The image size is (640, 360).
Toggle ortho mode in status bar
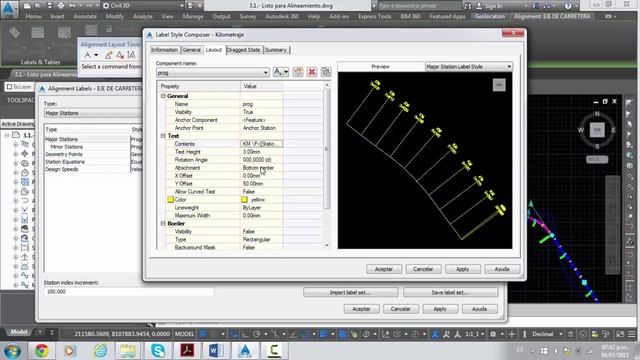click(245, 334)
